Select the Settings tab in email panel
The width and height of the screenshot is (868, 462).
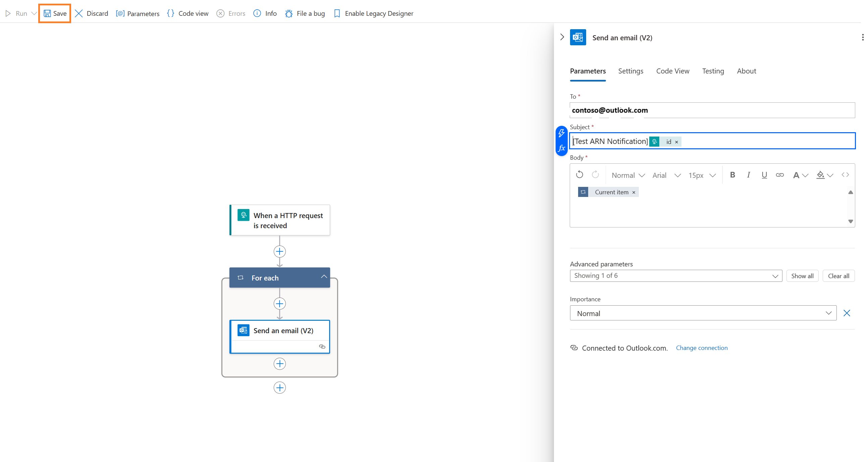630,70
